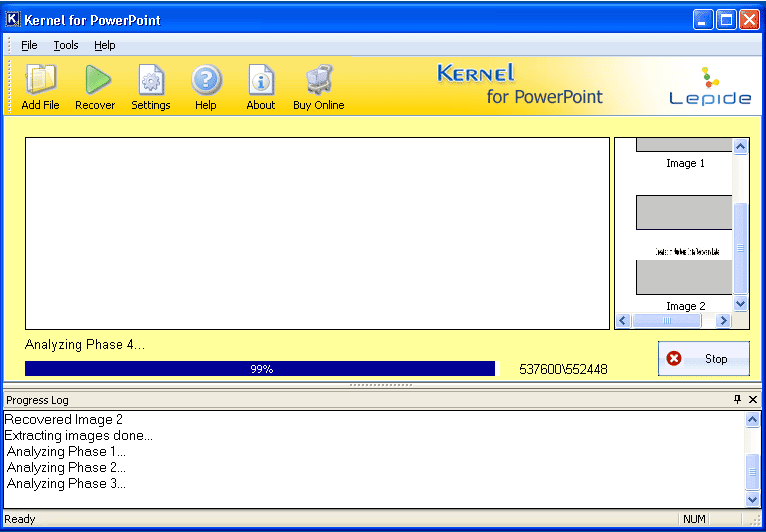This screenshot has height=532, width=766.
Task: Open the Settings gear document icon
Action: coord(151,80)
